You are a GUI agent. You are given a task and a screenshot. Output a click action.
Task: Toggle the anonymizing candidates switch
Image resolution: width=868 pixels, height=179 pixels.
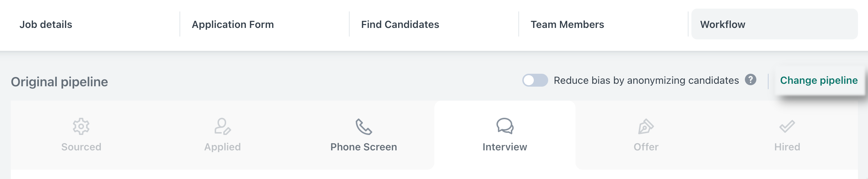click(535, 80)
